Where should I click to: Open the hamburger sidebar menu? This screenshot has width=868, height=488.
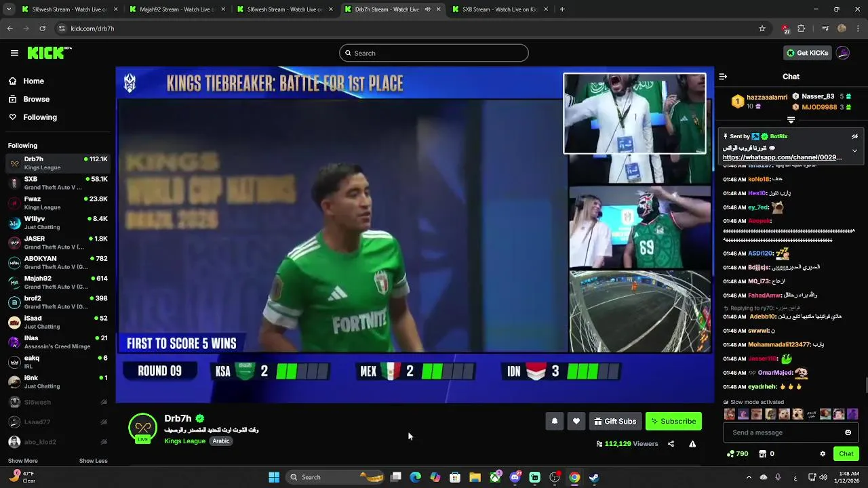pyautogui.click(x=14, y=53)
